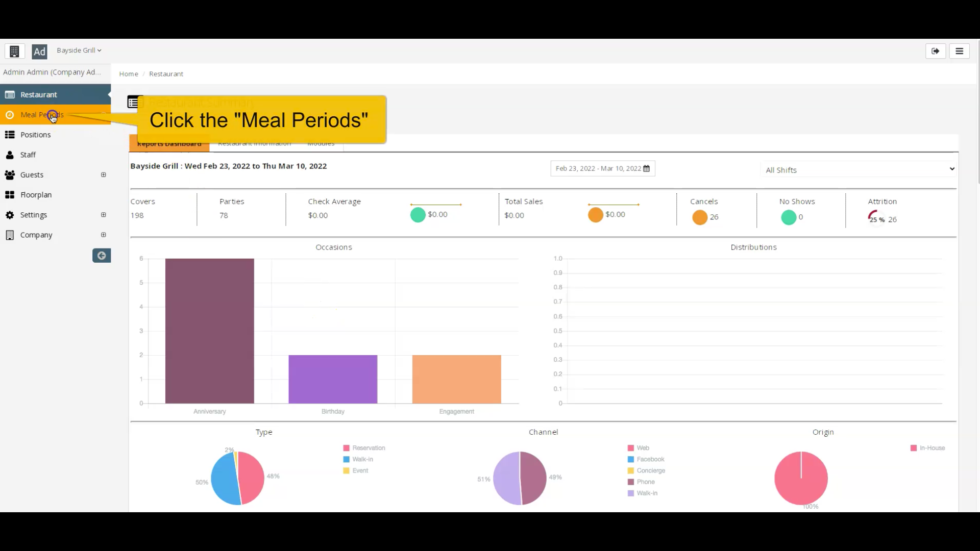Click the Engagement bar in Occasions chart
980x551 pixels.
(x=457, y=379)
